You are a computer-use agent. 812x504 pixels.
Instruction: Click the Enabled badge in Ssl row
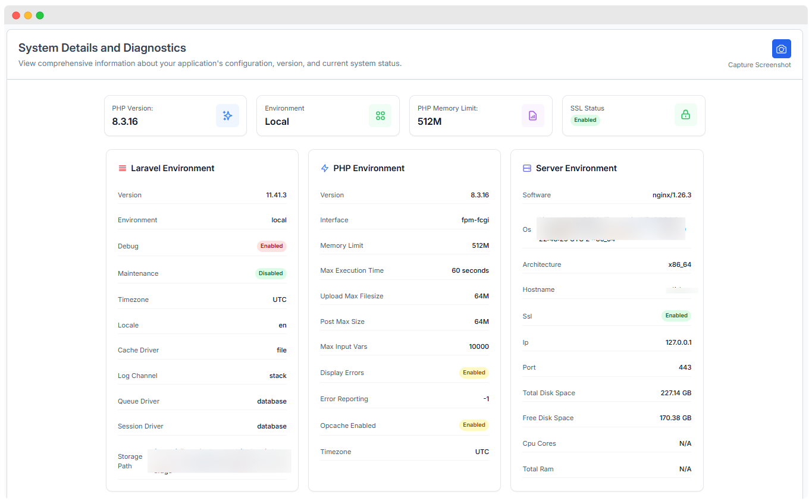(676, 316)
